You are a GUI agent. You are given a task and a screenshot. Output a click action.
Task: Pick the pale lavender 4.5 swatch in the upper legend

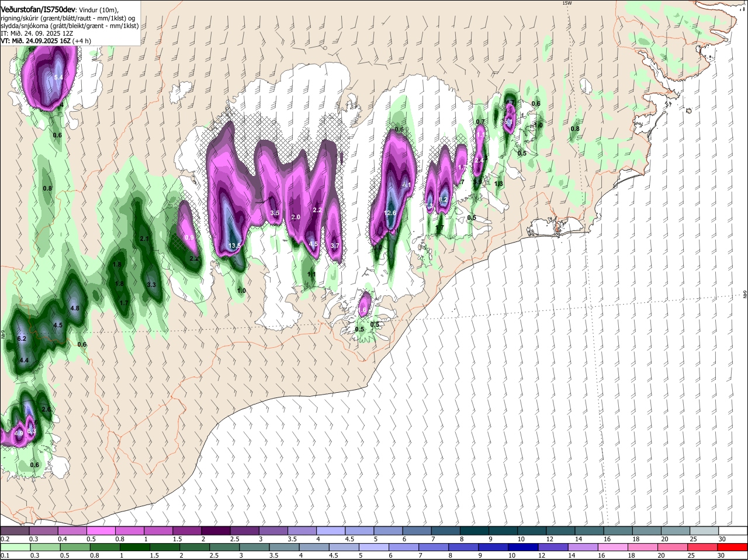click(x=358, y=531)
